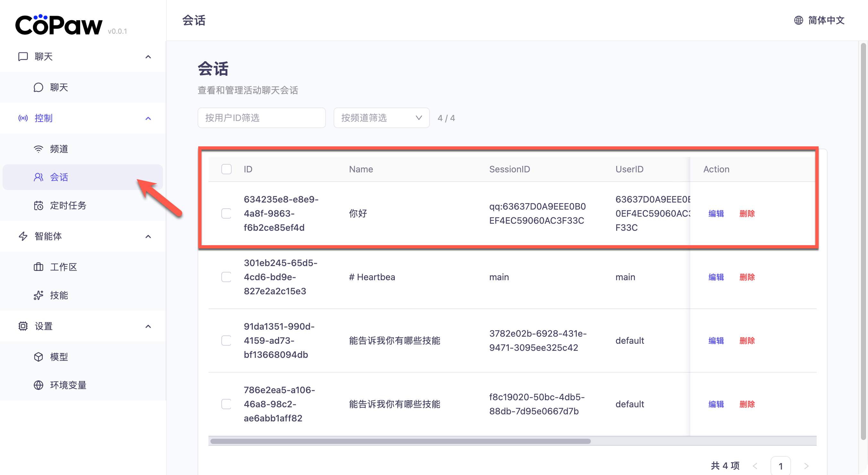Click the globe language icon
Viewport: 868px width, 475px height.
coord(798,20)
